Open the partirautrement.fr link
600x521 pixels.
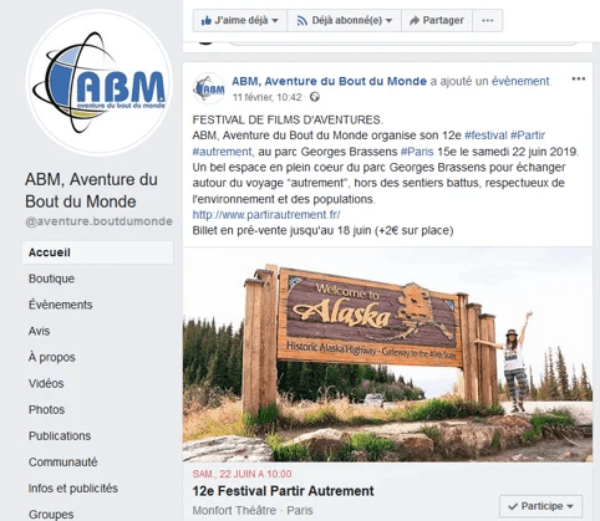(266, 215)
